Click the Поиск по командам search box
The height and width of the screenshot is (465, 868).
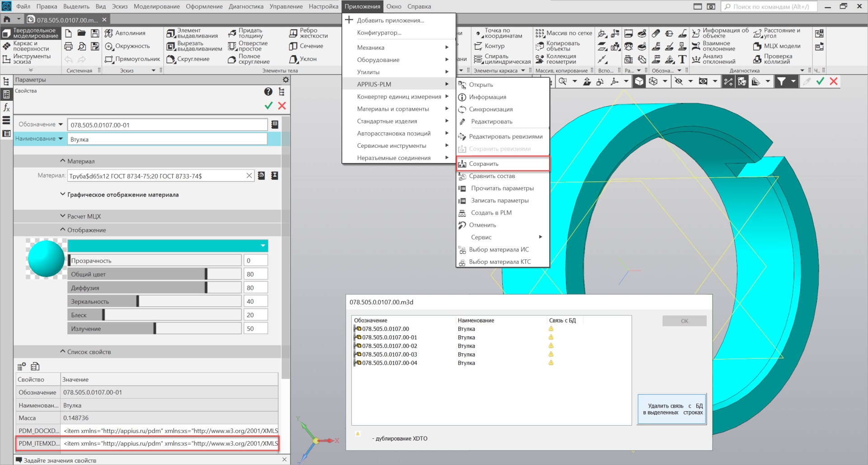pyautogui.click(x=769, y=6)
